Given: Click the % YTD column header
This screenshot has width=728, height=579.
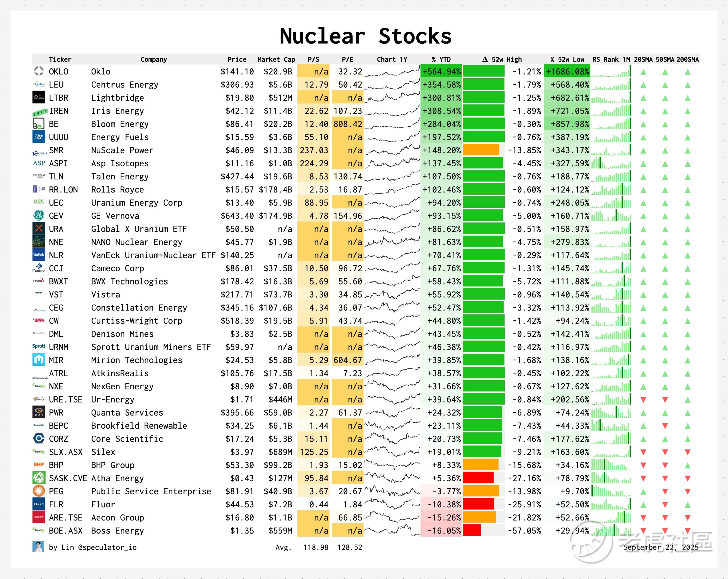Looking at the screenshot, I should (441, 59).
